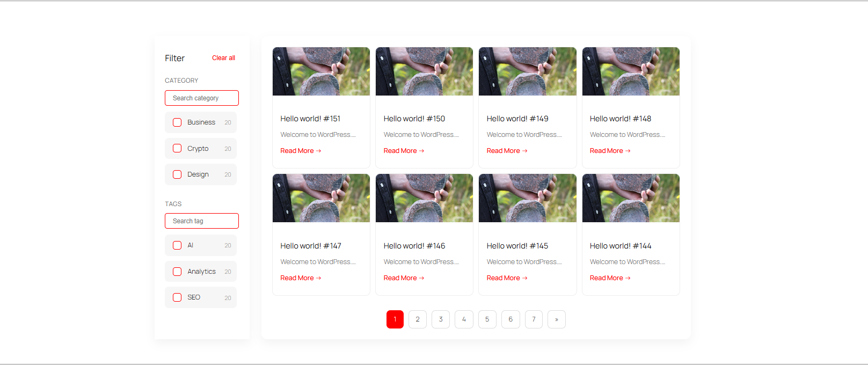This screenshot has width=868, height=365.
Task: Focus the Search tag input field
Action: click(202, 221)
